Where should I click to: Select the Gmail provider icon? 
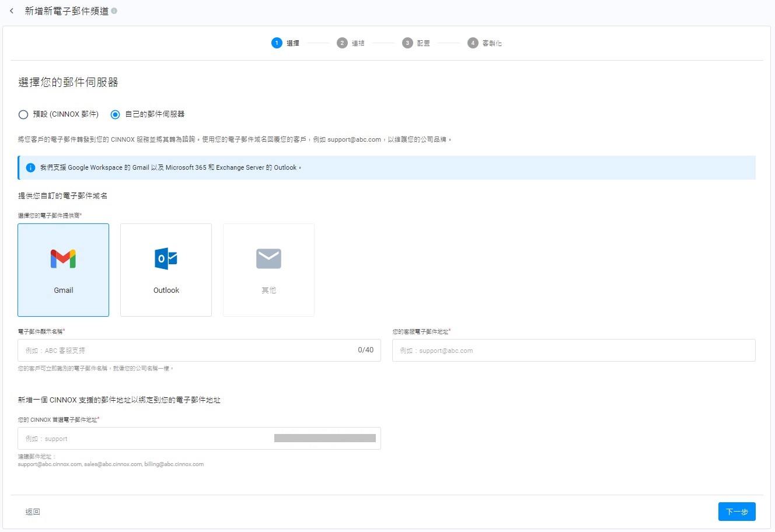point(63,258)
